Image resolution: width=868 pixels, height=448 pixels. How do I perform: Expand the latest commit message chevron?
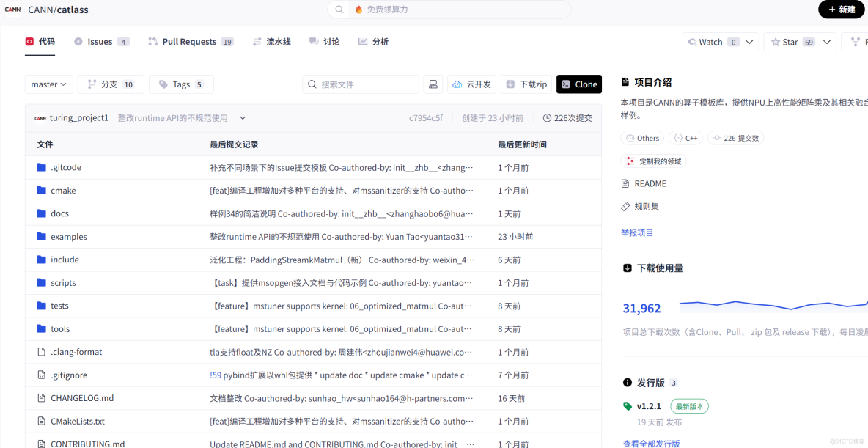[x=242, y=117]
